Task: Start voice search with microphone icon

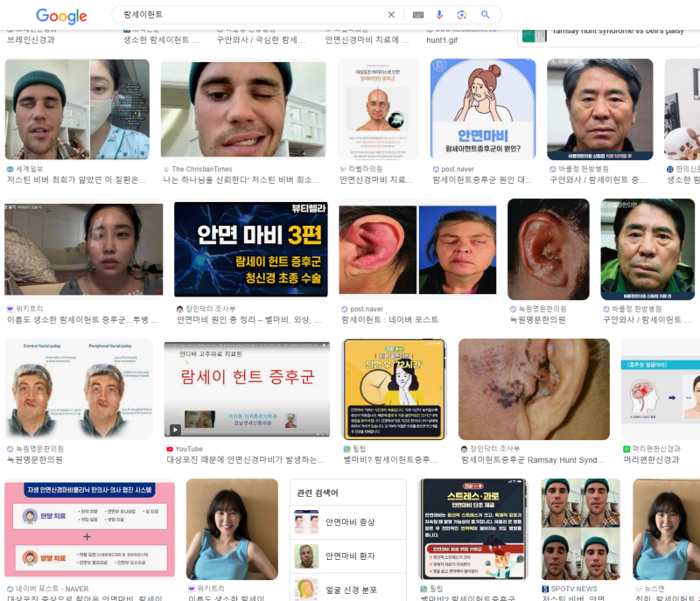Action: tap(439, 15)
